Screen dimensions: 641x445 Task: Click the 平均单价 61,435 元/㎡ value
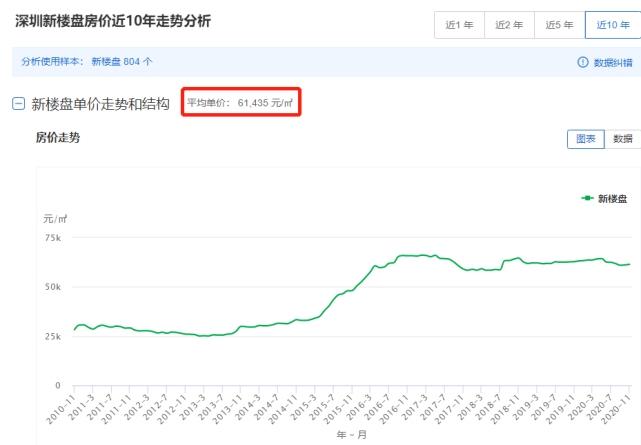241,102
